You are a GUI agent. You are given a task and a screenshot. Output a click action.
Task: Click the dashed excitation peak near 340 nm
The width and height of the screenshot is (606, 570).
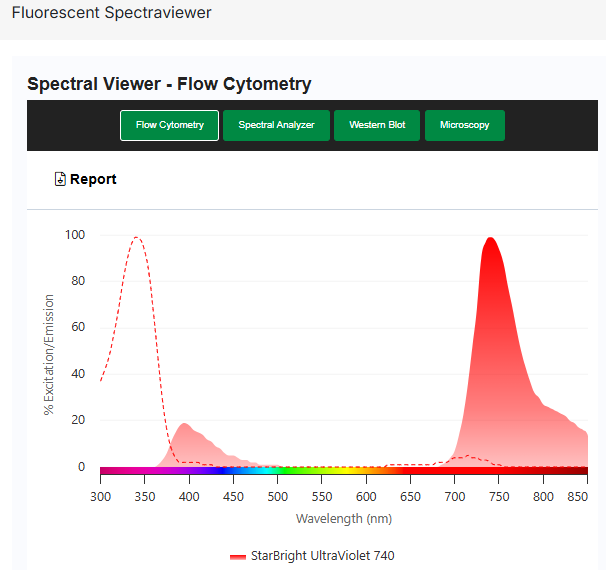(137, 239)
